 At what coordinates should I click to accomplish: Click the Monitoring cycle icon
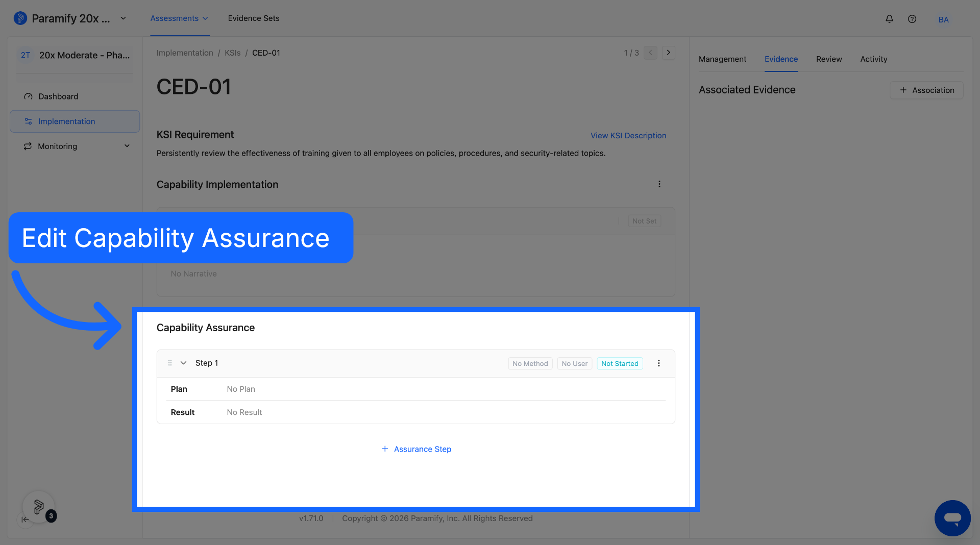pyautogui.click(x=28, y=146)
